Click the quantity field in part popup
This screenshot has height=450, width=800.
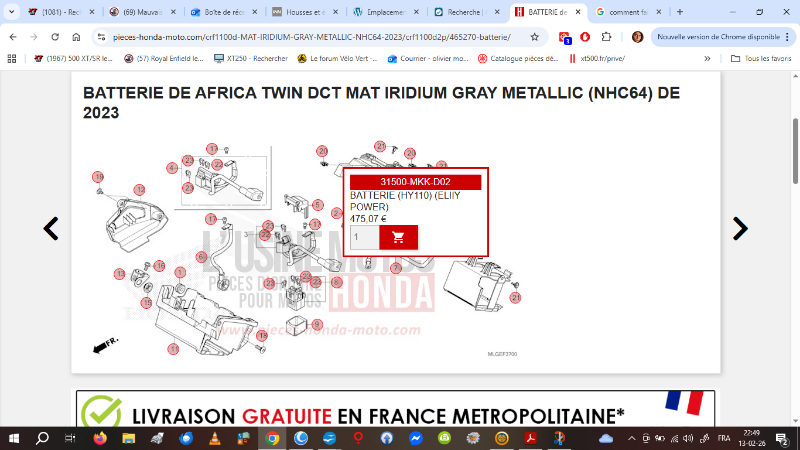pyautogui.click(x=364, y=237)
